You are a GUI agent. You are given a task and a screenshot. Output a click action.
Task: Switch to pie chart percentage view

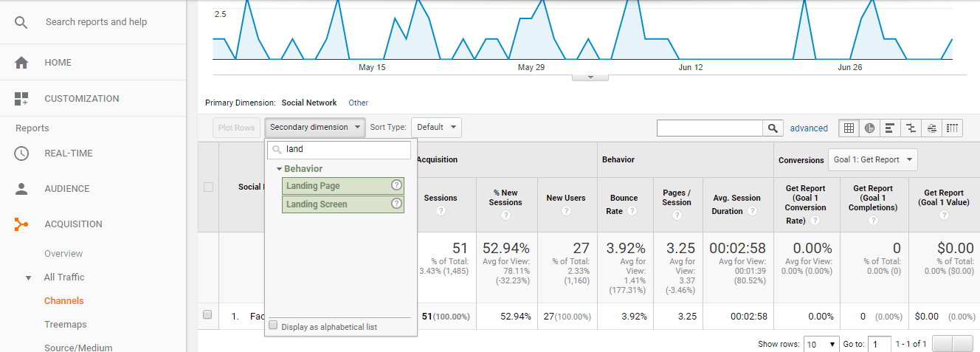click(x=869, y=128)
